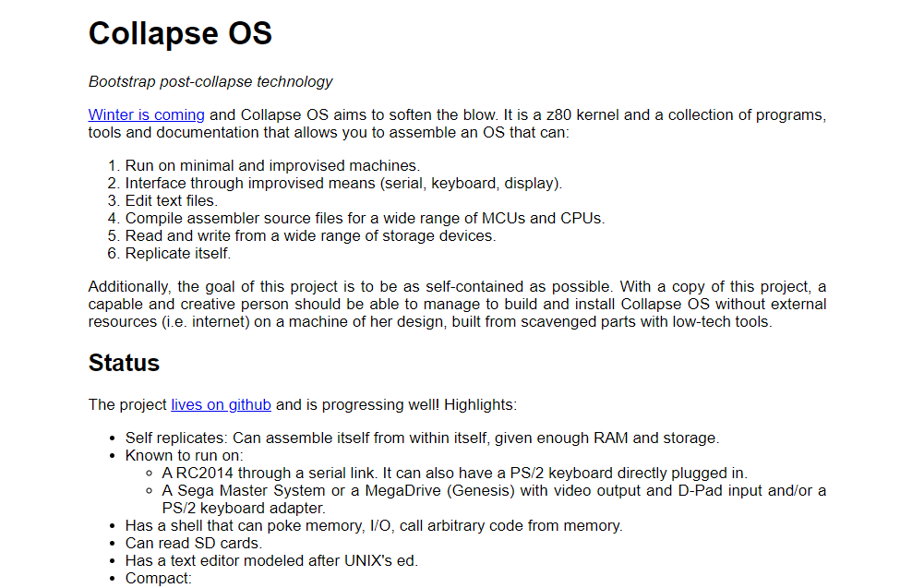Follow the "lives on github" link
Viewport: 900px width, 588px height.
[x=221, y=405]
